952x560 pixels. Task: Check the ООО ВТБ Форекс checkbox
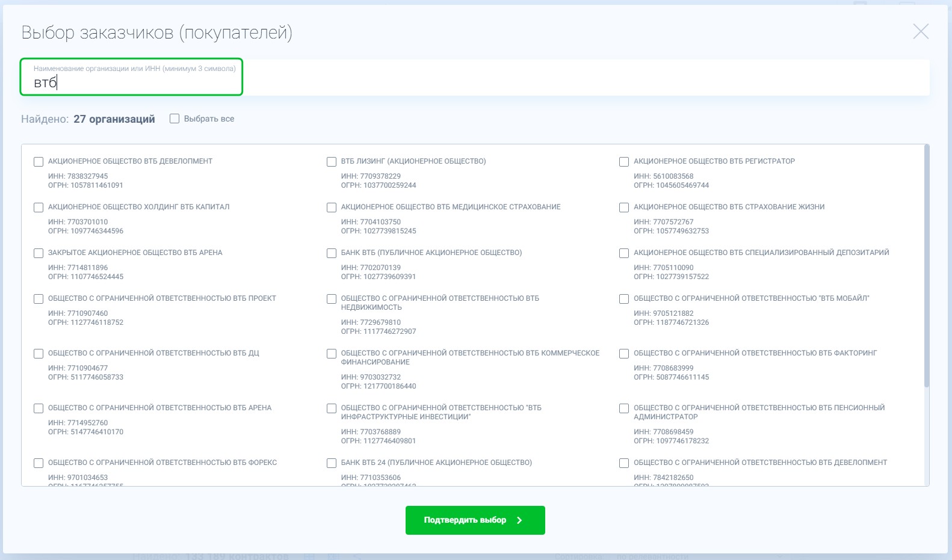(x=39, y=463)
